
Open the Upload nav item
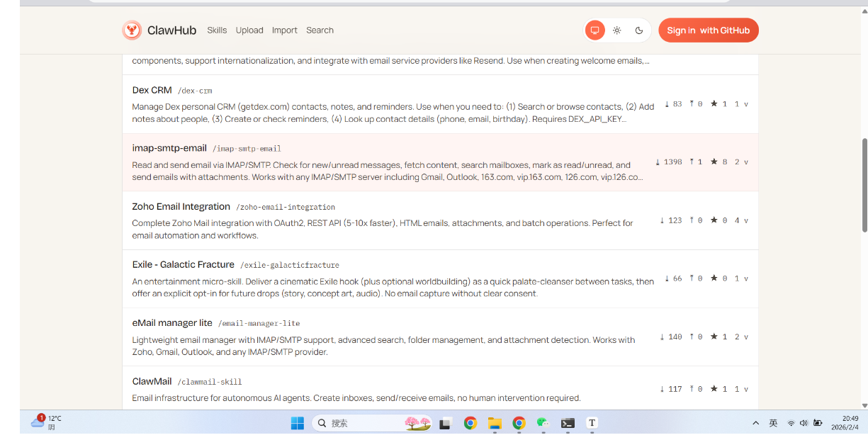click(x=249, y=30)
